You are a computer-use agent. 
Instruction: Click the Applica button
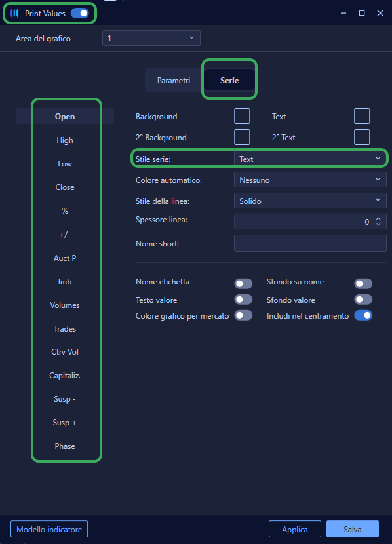pos(294,529)
